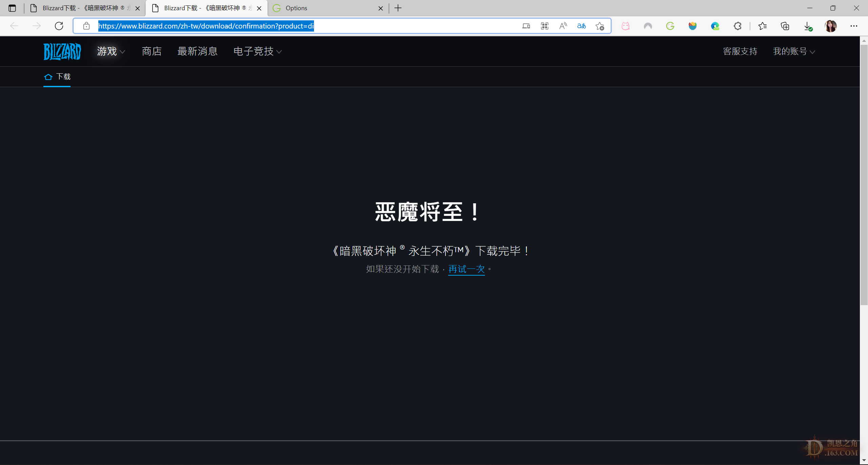Screen dimensions: 868x465
Task: Click the 再试一次 retry link
Action: tap(466, 269)
